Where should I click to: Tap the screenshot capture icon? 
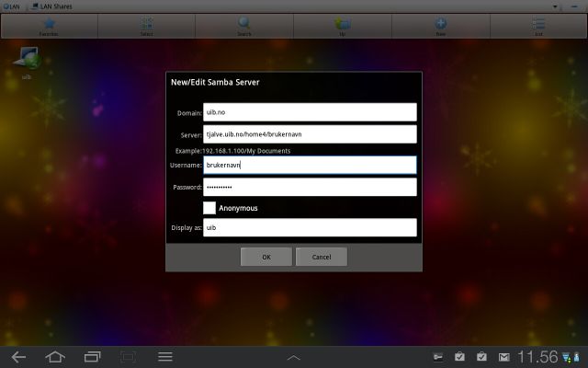click(x=128, y=356)
